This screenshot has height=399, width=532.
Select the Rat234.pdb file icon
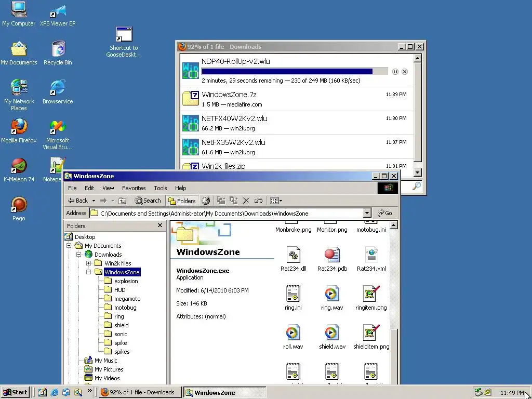(x=332, y=259)
